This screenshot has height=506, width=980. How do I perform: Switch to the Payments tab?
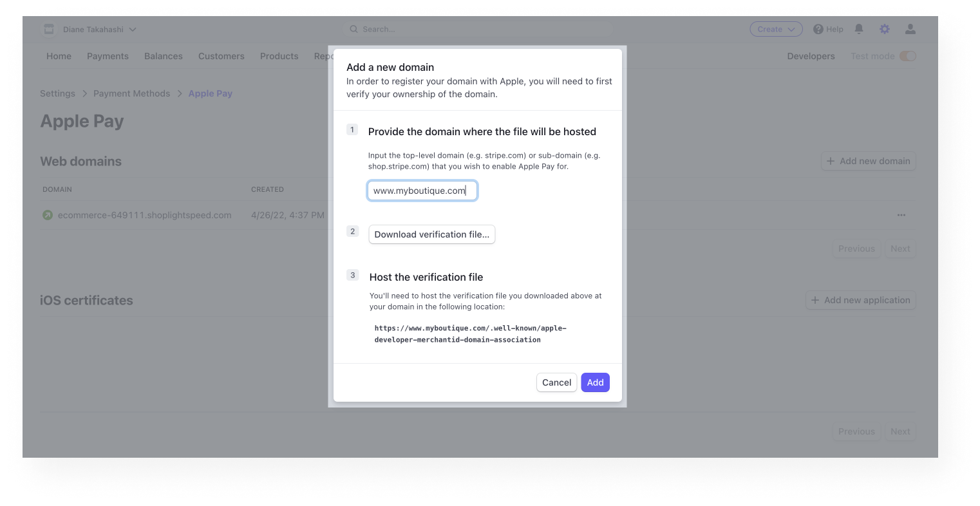tap(108, 56)
